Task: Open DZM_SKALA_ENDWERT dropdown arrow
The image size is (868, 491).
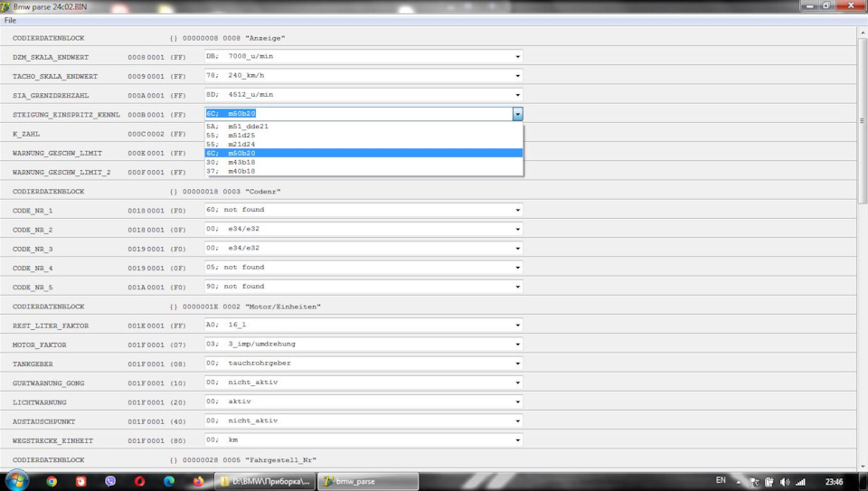Action: [517, 56]
